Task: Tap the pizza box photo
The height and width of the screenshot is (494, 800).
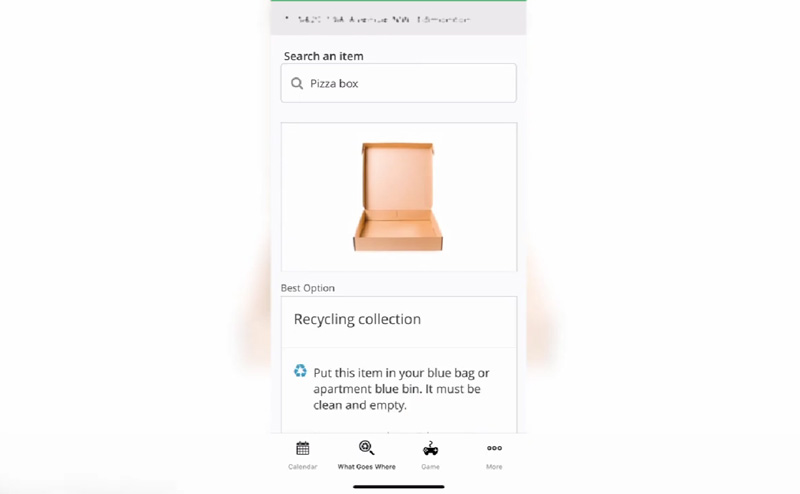Action: click(398, 196)
